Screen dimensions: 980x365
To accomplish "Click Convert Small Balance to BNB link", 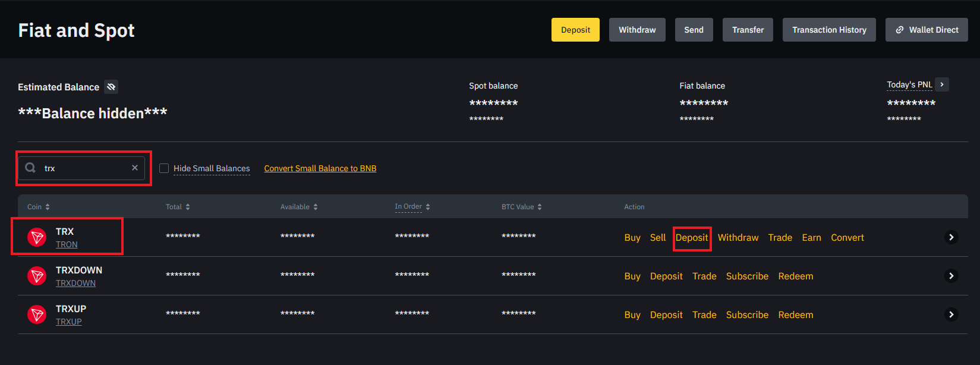I will [320, 168].
